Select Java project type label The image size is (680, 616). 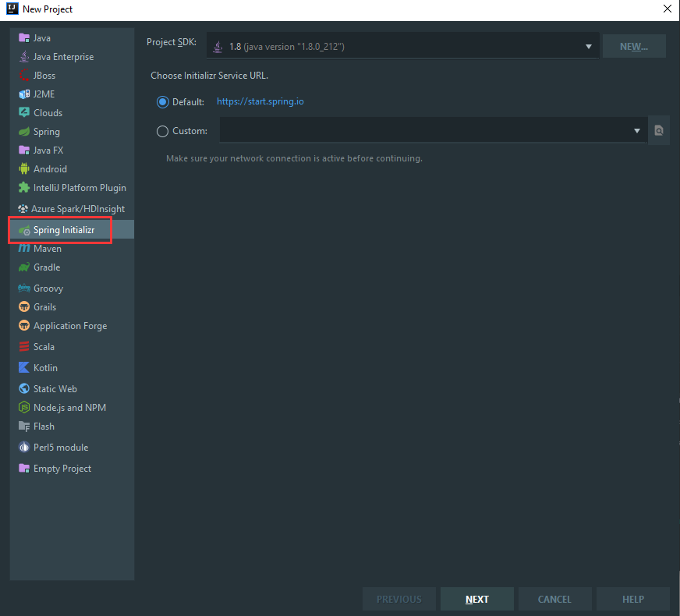42,38
